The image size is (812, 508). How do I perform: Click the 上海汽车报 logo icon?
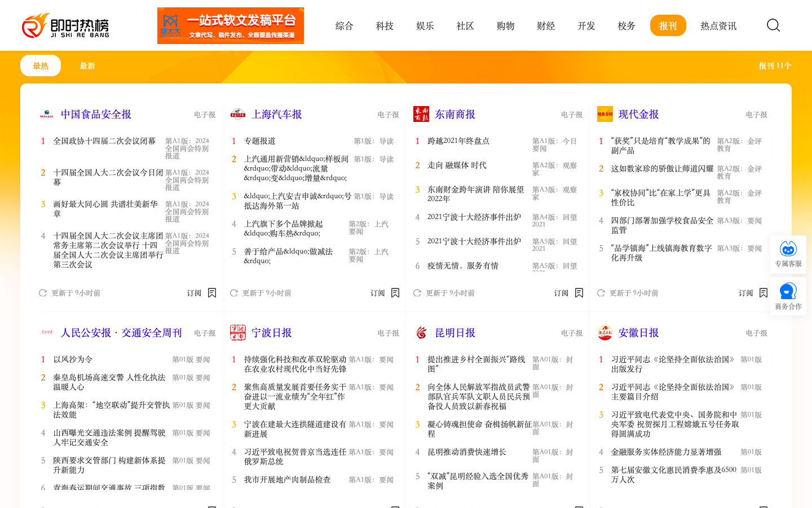[x=238, y=114]
